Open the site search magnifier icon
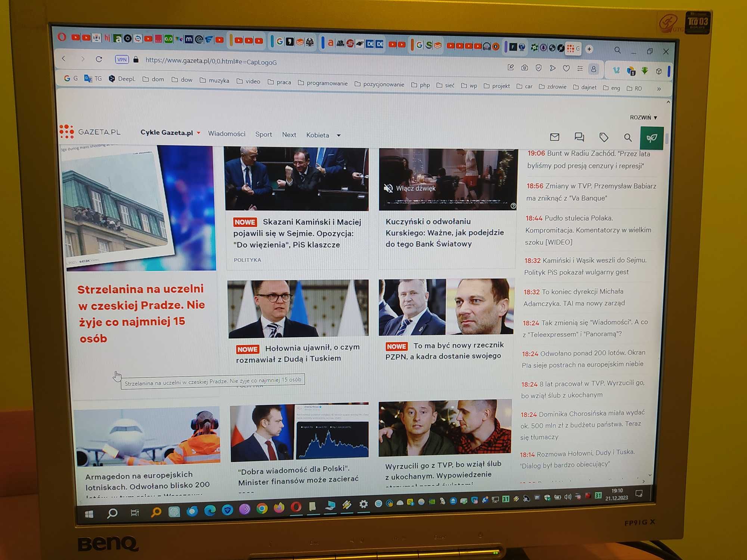This screenshot has height=560, width=747. click(x=628, y=138)
